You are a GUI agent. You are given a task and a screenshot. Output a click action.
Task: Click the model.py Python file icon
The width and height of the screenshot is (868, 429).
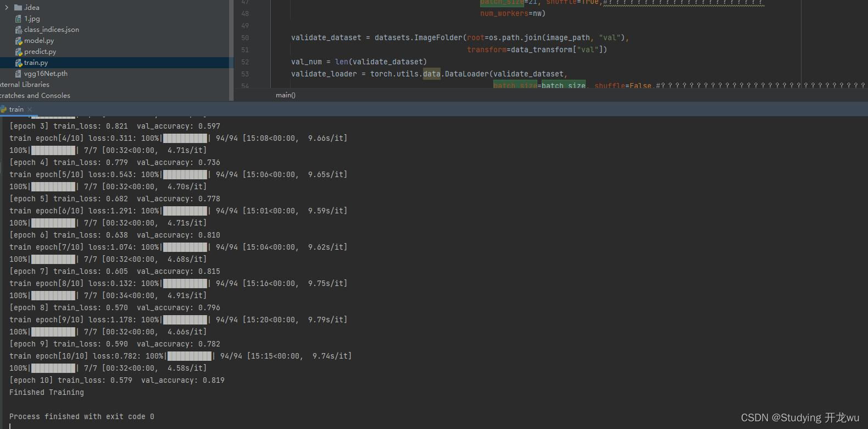pos(18,41)
